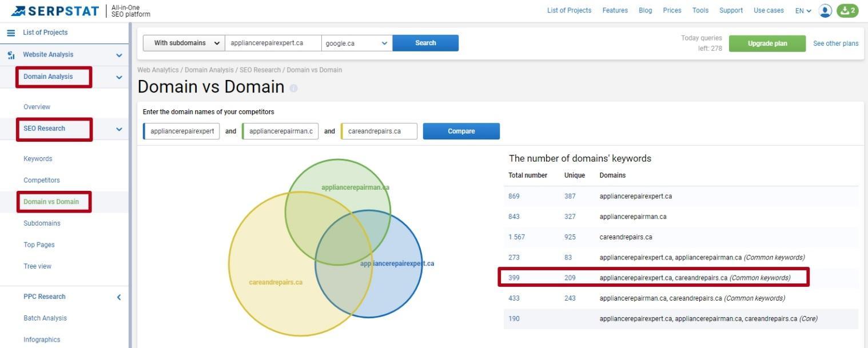
Task: Open the 273 common keywords count
Action: coord(514,257)
